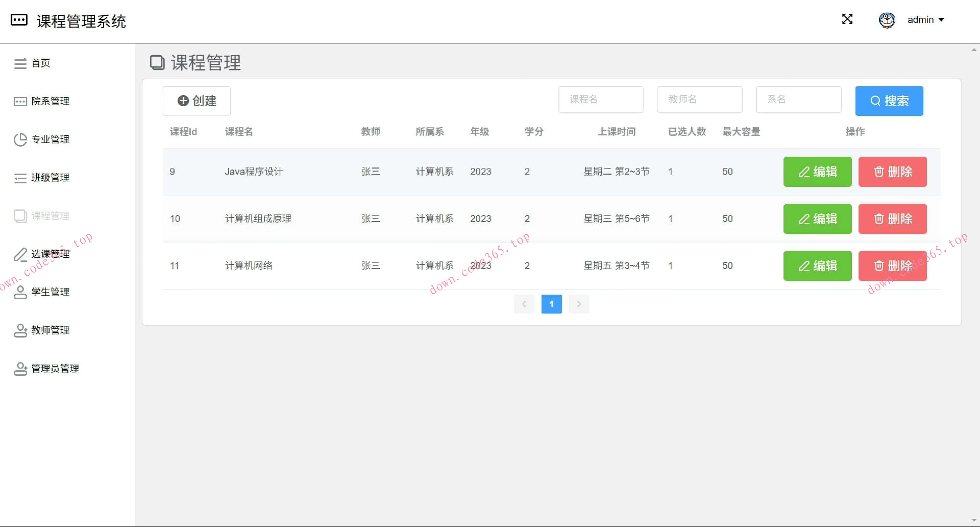Open the admin user dropdown
The height and width of the screenshot is (527, 980).
pyautogui.click(x=925, y=19)
